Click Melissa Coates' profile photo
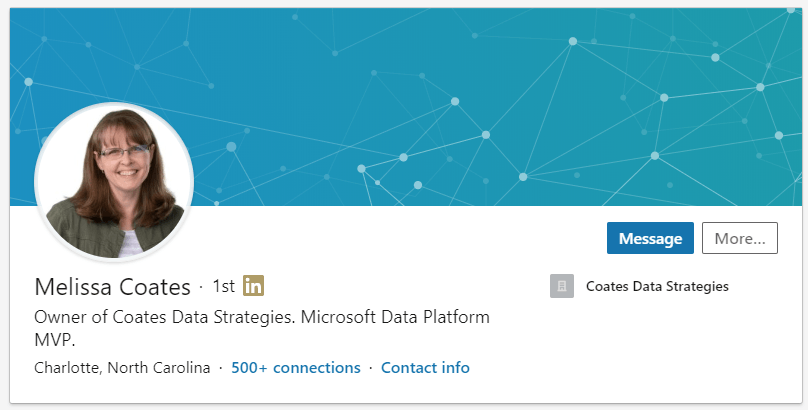 (114, 181)
